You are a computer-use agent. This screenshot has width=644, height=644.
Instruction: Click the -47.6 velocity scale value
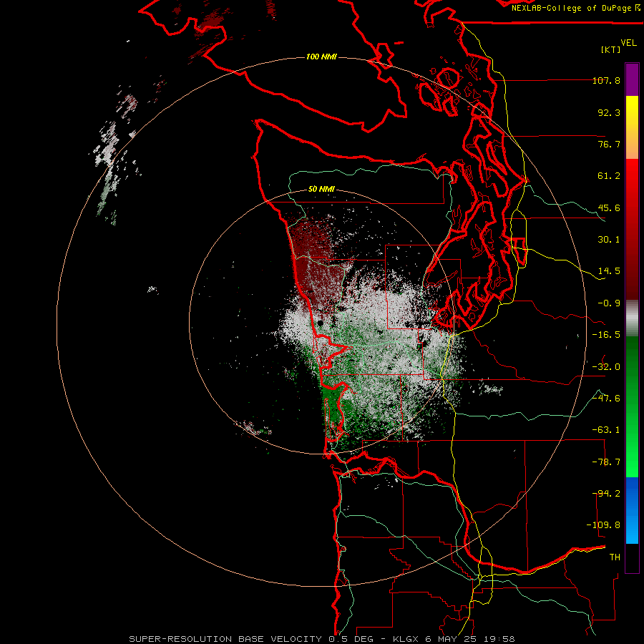[x=606, y=399]
